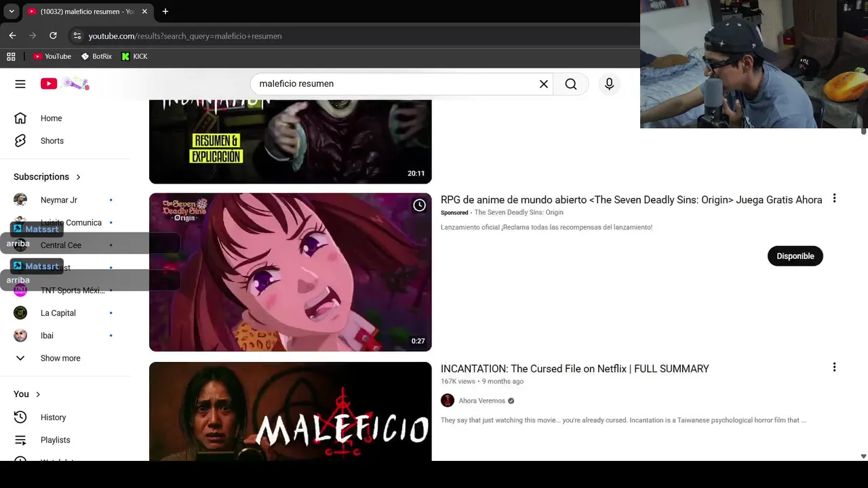Viewport: 868px width, 488px height.
Task: Play the MALEFICIO video thumbnail
Action: pos(290,411)
